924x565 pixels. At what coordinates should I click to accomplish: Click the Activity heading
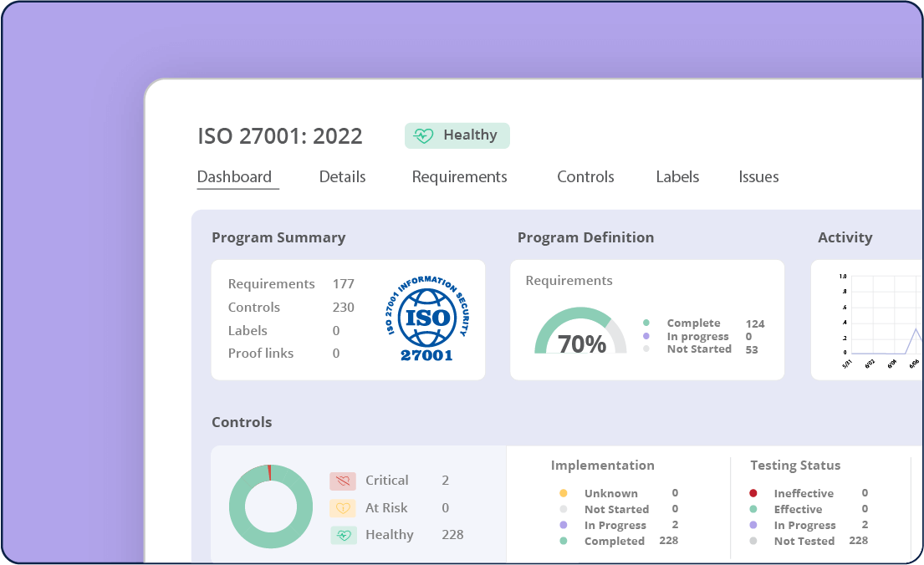(x=845, y=238)
